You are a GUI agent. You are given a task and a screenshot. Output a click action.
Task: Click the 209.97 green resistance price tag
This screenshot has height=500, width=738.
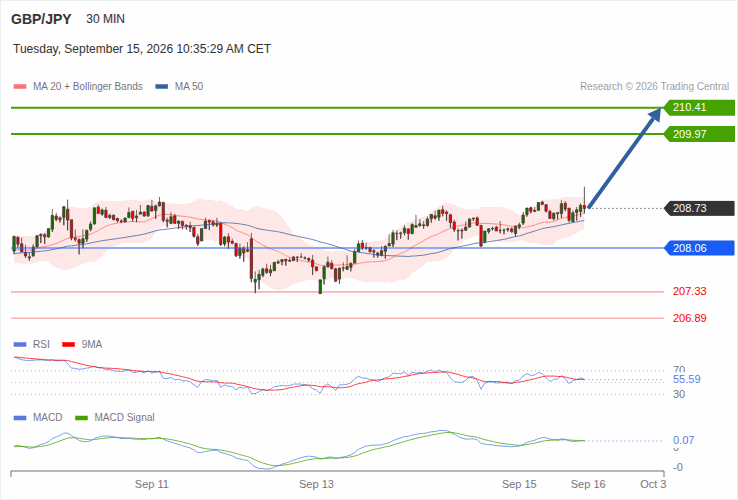pos(699,134)
